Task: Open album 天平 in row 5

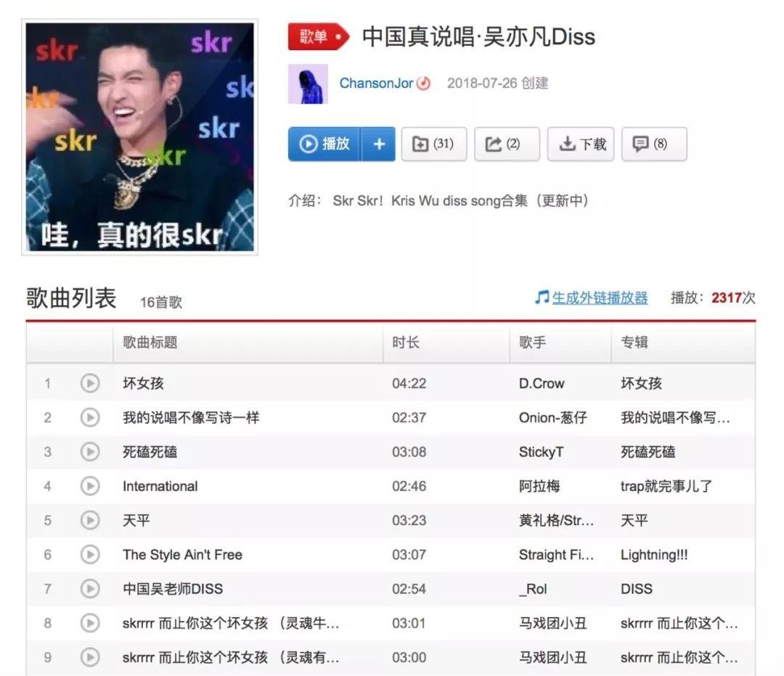Action: click(634, 521)
